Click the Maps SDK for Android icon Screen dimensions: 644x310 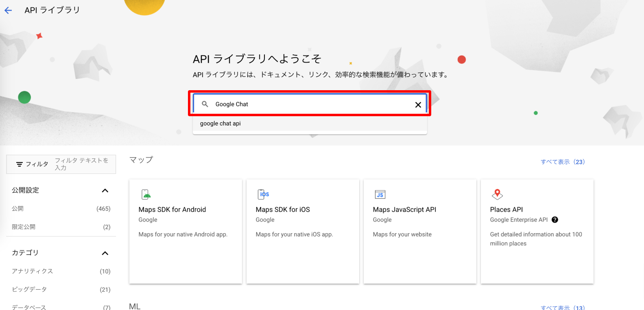(146, 195)
